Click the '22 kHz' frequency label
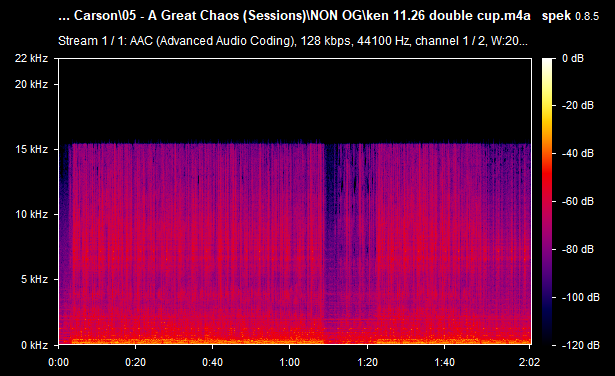This screenshot has width=615, height=376. click(31, 58)
